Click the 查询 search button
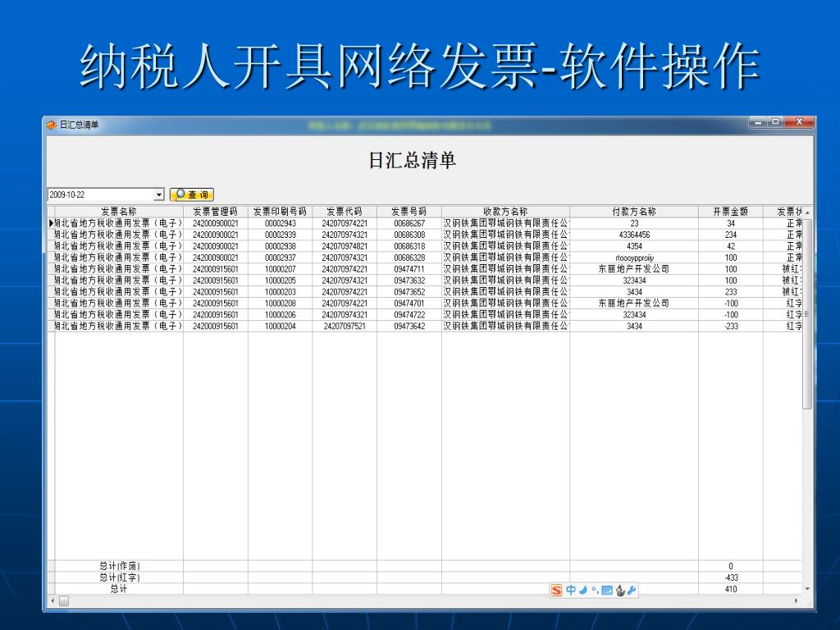Viewport: 840px width, 630px height. 192,194
